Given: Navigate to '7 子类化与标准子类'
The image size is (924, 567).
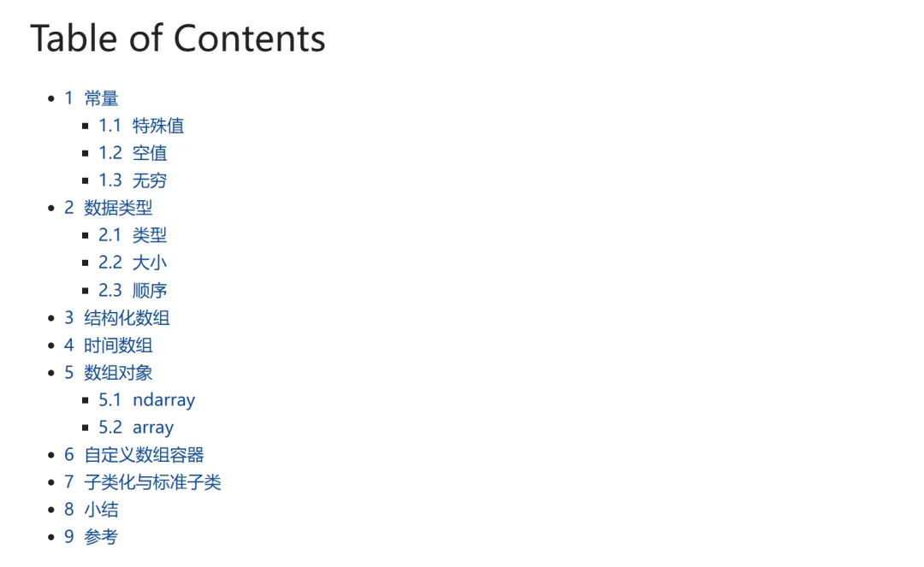Looking at the screenshot, I should pyautogui.click(x=143, y=482).
